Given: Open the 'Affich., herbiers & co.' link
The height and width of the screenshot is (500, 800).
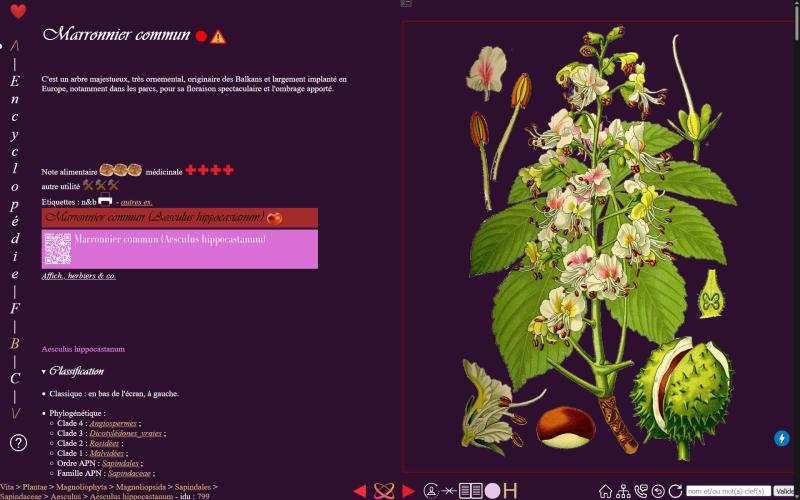Looking at the screenshot, I should click(x=79, y=276).
